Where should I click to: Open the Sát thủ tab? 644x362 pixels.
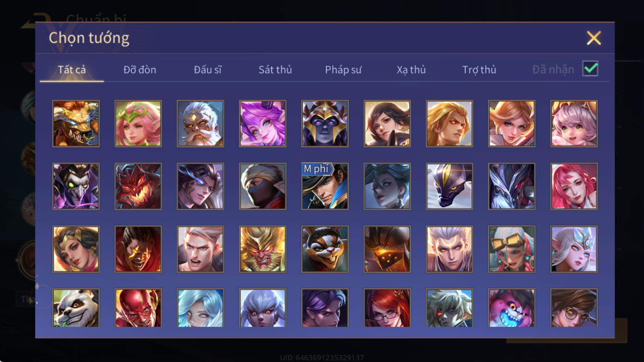point(275,70)
